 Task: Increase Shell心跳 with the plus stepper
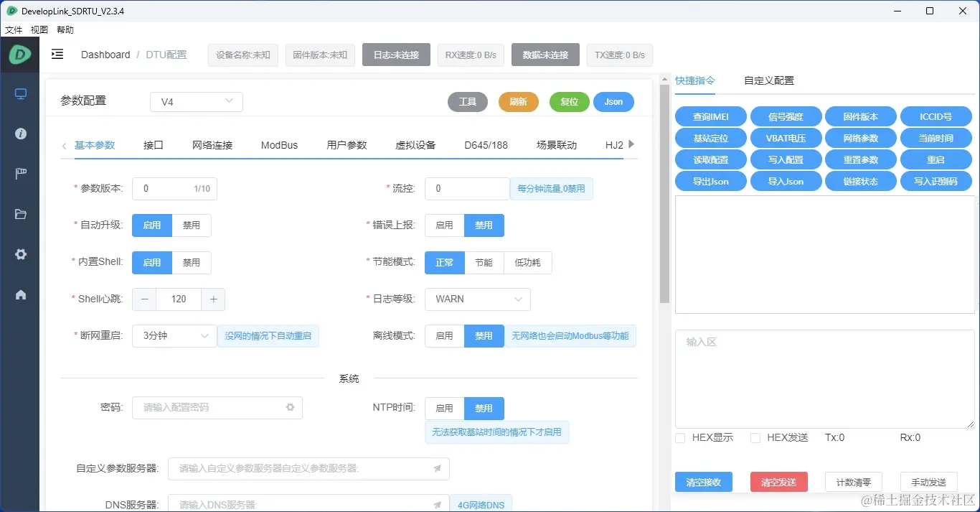213,299
